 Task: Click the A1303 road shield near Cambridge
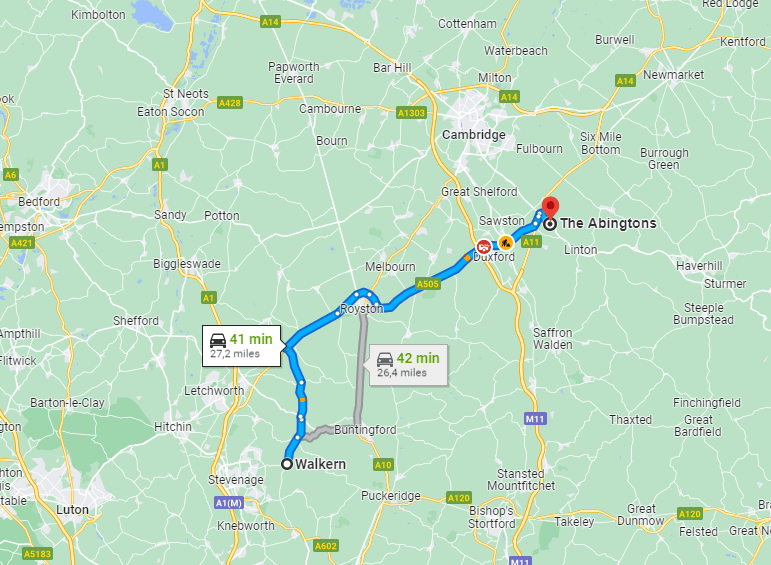tap(411, 113)
